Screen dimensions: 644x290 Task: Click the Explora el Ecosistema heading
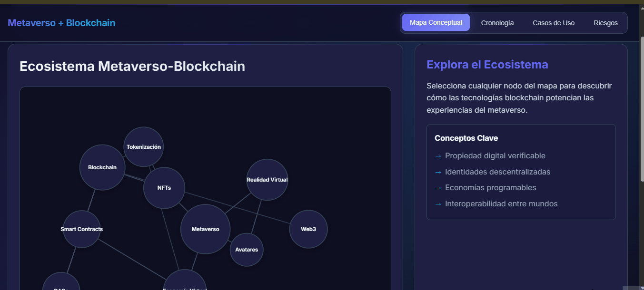[487, 64]
